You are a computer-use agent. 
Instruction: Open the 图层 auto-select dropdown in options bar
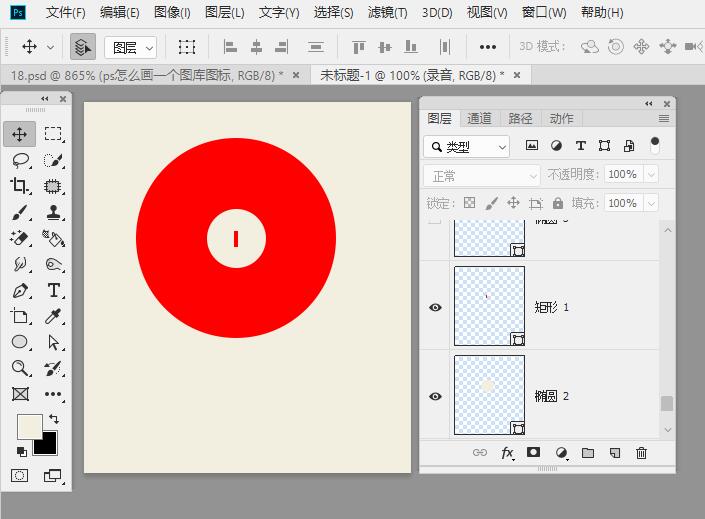tap(132, 47)
